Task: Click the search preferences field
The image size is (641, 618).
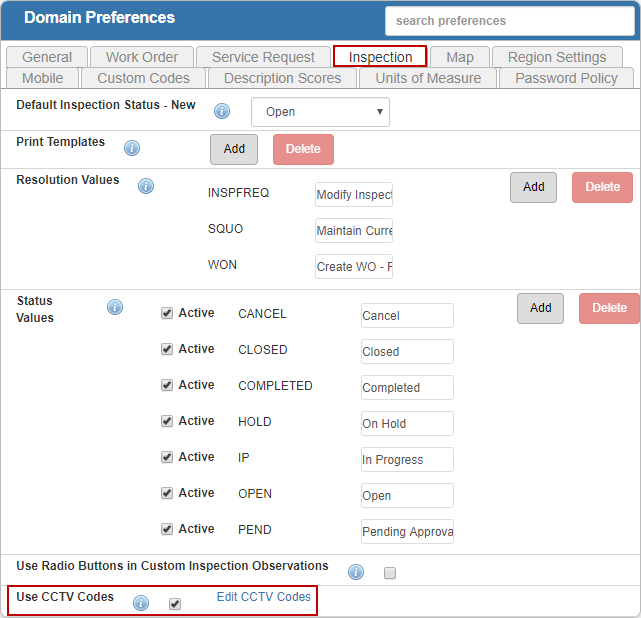Action: (510, 21)
